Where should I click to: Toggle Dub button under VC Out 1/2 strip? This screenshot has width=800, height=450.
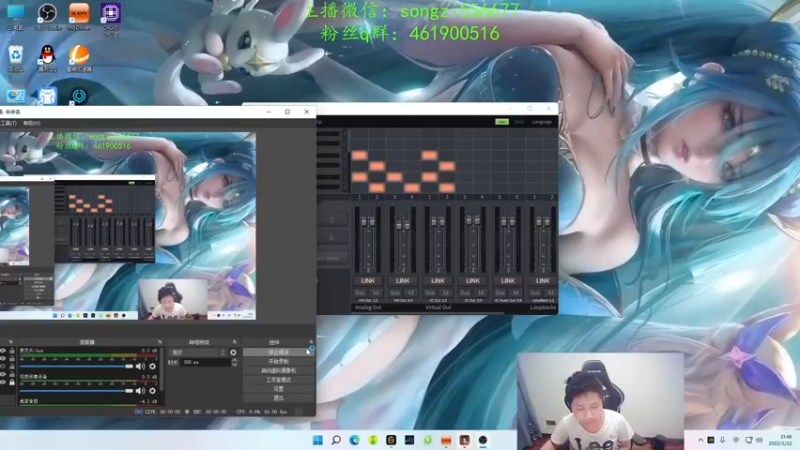430,293
